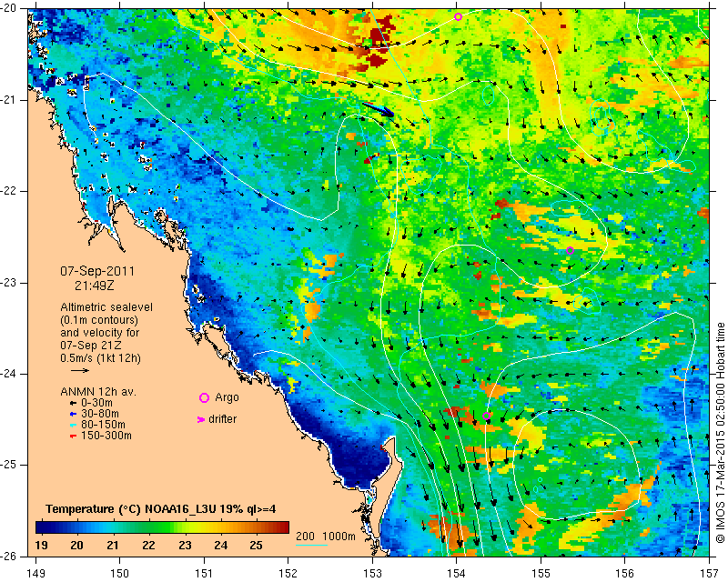This screenshot has width=728, height=582.
Task: Click the '07-Sep-2011' date label
Action: [97, 271]
